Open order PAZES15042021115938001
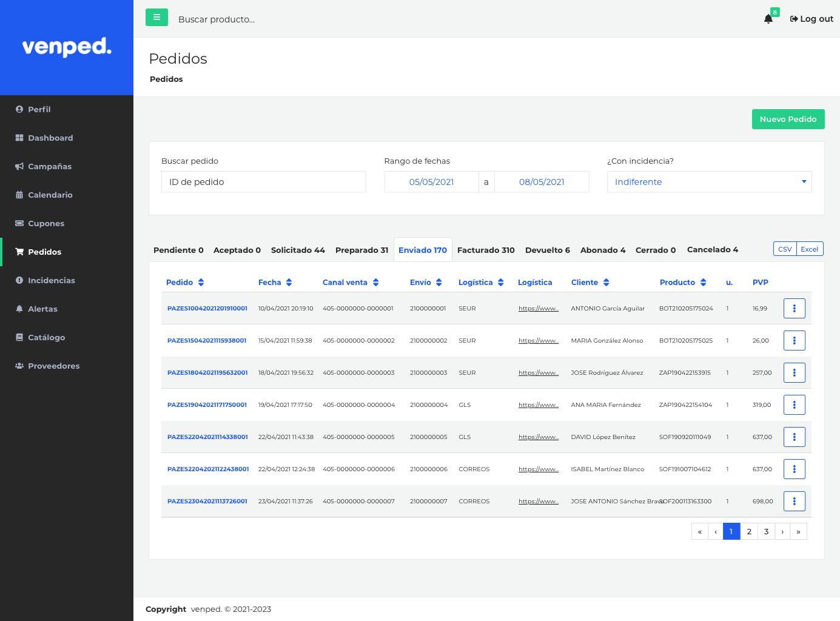The image size is (840, 621). 207,340
